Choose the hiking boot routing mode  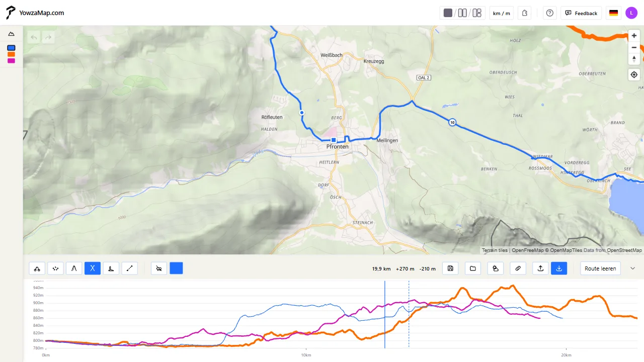tap(111, 268)
